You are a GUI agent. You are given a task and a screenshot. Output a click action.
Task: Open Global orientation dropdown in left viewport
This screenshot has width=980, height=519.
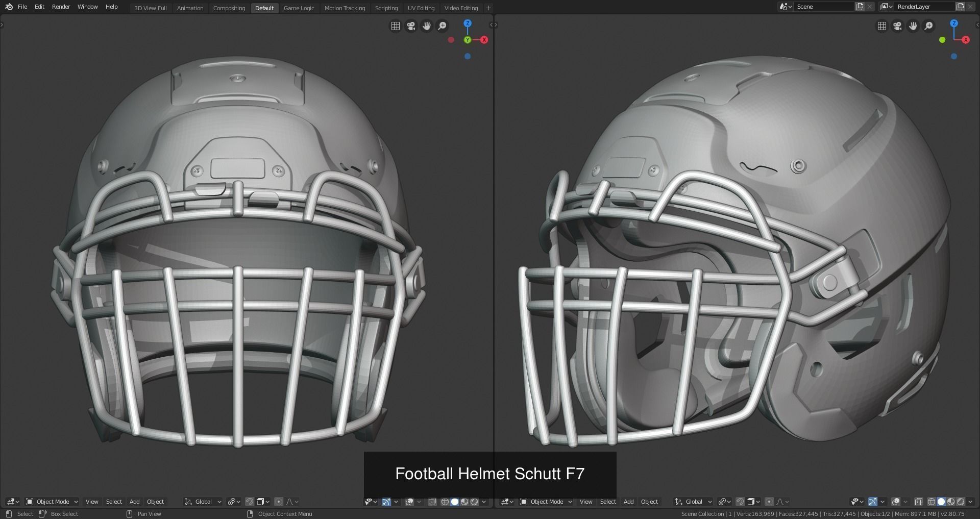pyautogui.click(x=203, y=502)
